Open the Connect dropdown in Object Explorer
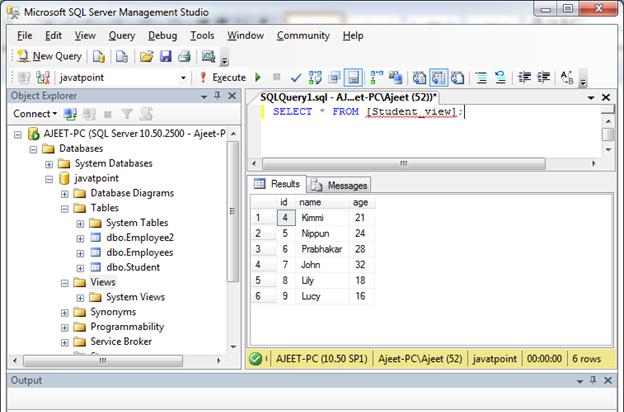Image resolution: width=624 pixels, height=412 pixels. pos(35,114)
